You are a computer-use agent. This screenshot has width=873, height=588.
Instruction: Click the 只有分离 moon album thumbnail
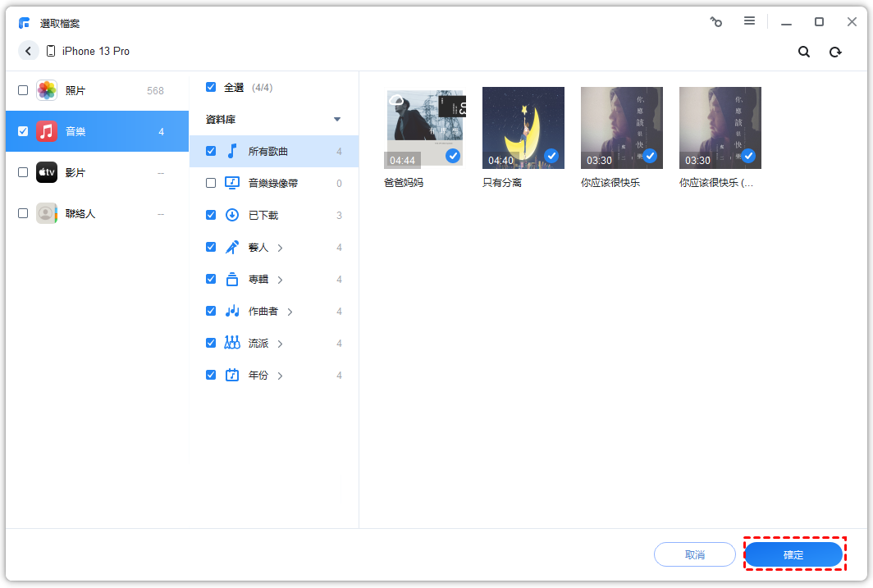click(523, 127)
